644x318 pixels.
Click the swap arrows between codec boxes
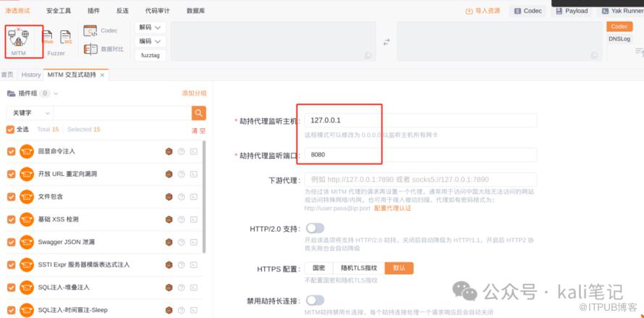click(386, 41)
